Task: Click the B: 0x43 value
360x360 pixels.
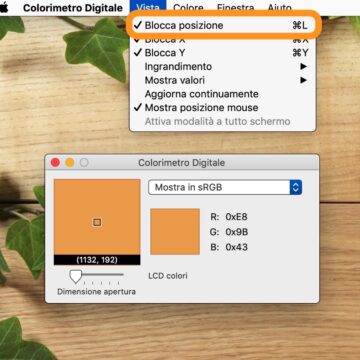Action: click(229, 247)
